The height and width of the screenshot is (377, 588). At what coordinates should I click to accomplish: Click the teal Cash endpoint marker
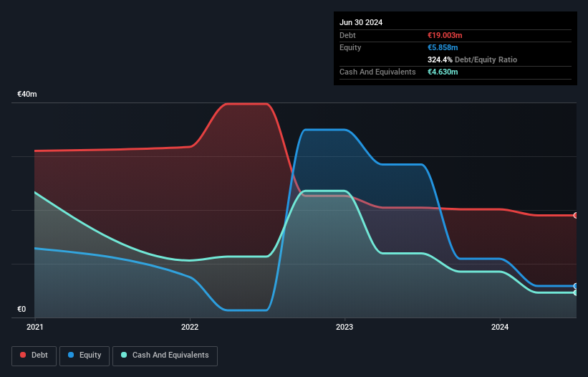click(x=576, y=292)
